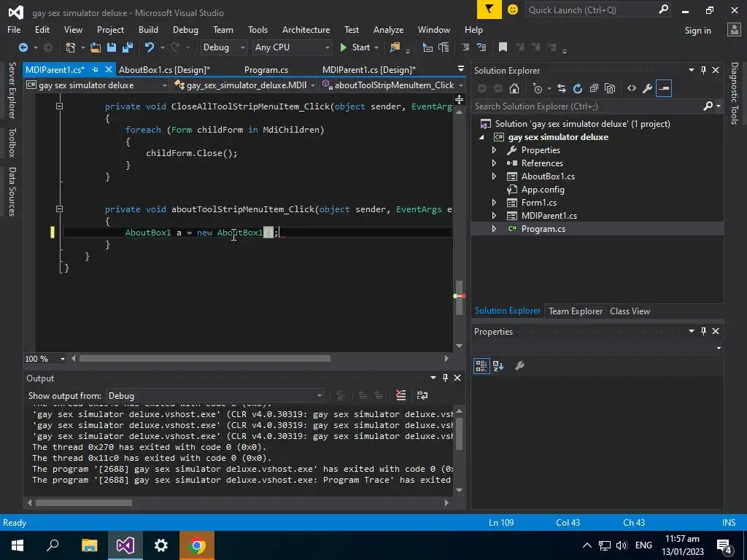Click the New Project toolbar icon

click(71, 47)
